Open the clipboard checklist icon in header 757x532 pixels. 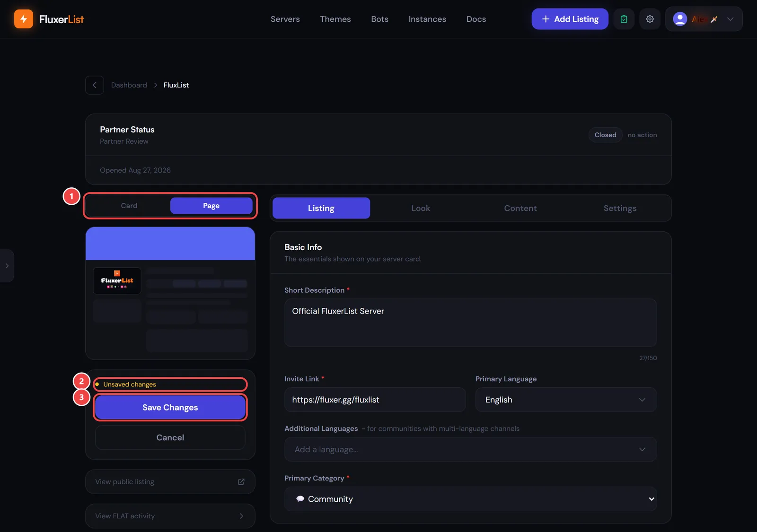tap(624, 19)
